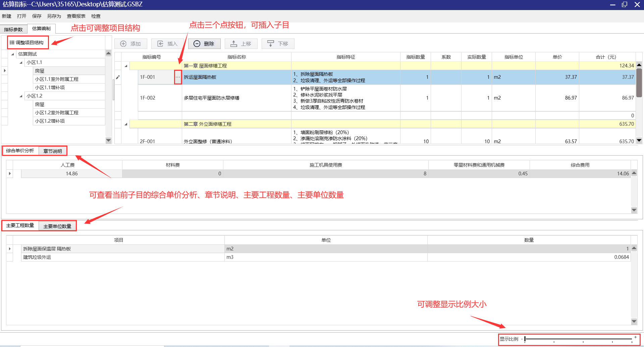Click the 保存 menu item
The image size is (644, 347).
coord(37,16)
